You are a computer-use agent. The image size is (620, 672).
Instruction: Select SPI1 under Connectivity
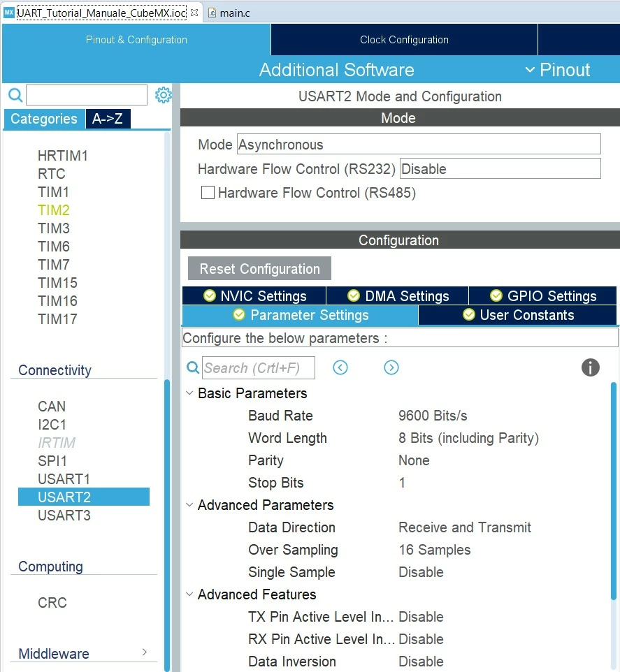point(52,461)
